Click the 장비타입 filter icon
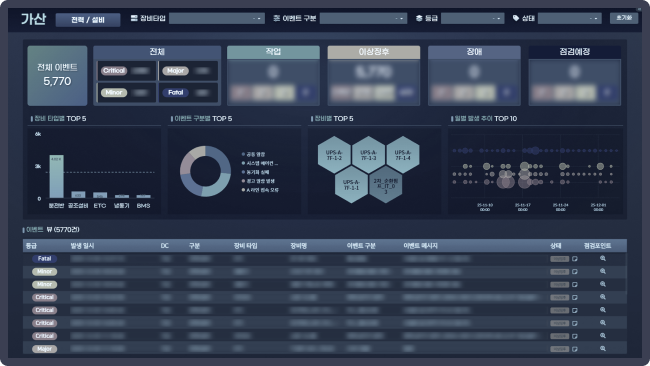 [134, 18]
